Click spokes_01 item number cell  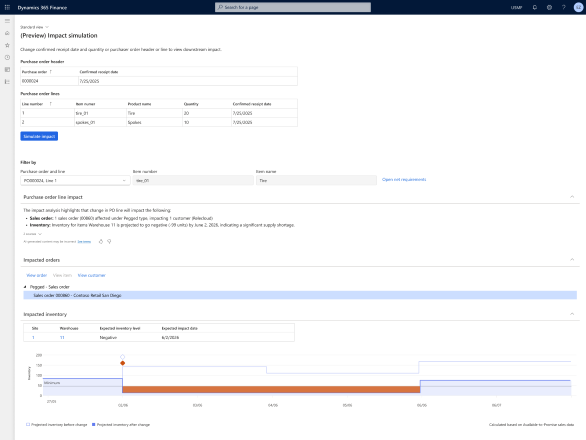(x=101, y=122)
